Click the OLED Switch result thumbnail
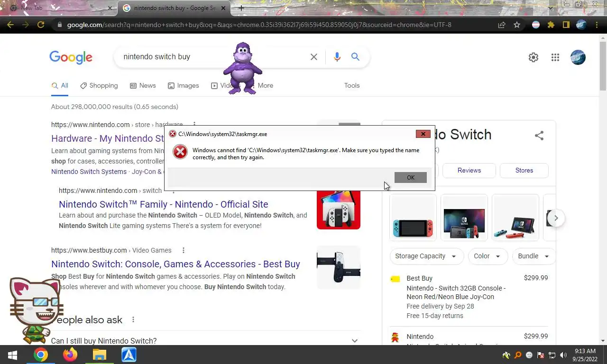Screen dimensions: 607x364 click(x=339, y=210)
